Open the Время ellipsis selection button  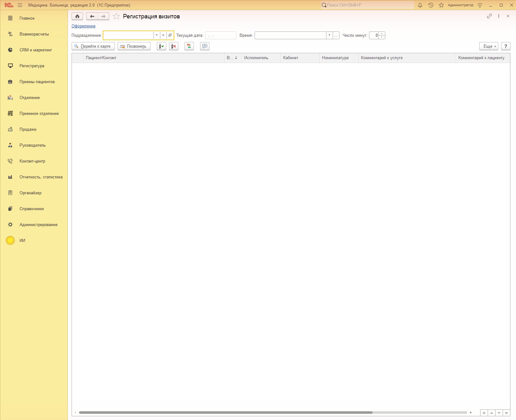coord(336,35)
